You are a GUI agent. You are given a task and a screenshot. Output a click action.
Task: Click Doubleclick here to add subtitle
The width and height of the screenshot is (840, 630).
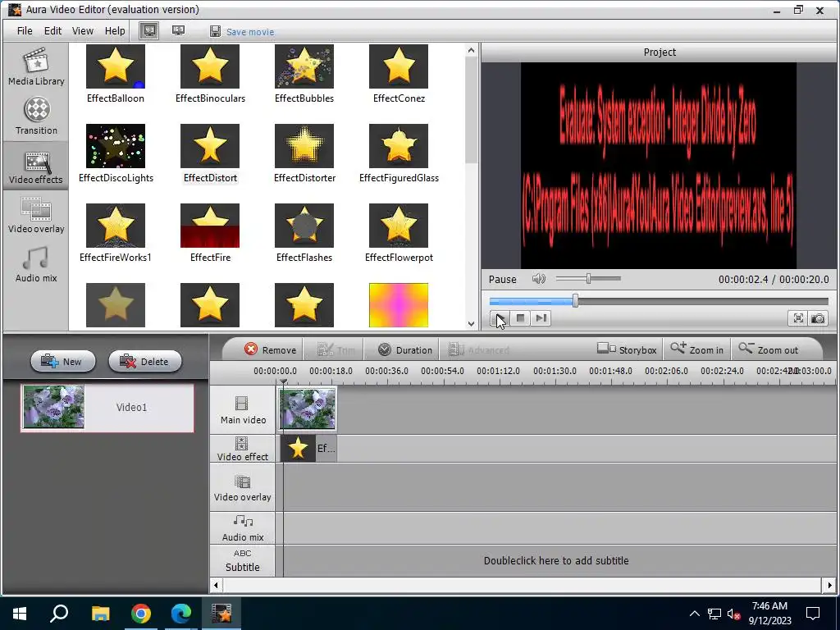coord(556,561)
